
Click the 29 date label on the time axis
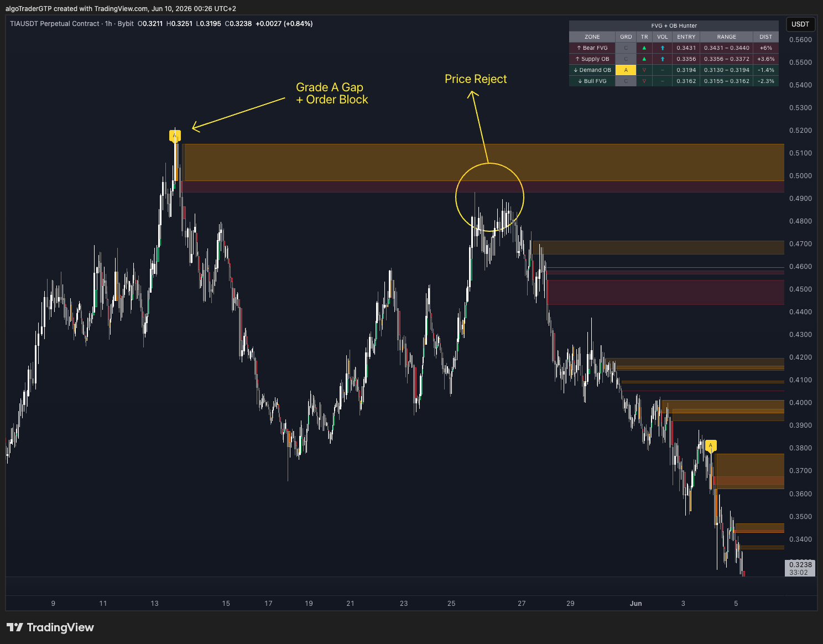click(x=570, y=604)
